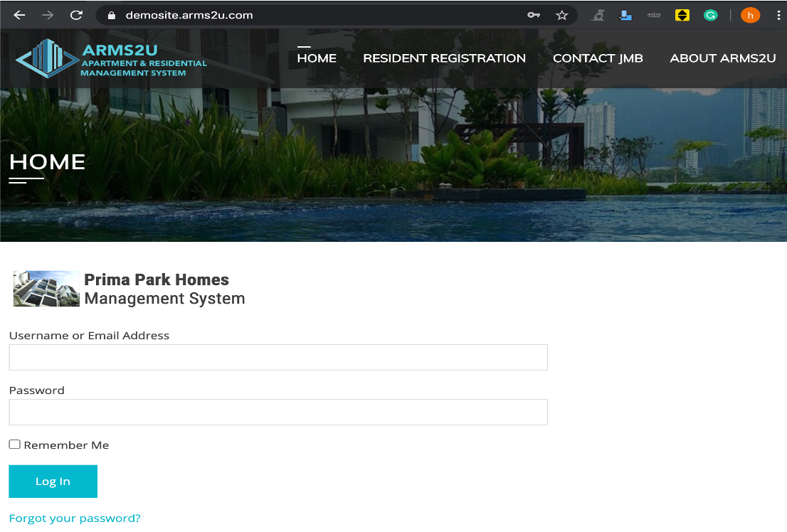Open the green Grammarly extension icon
The image size is (787, 532).
click(x=711, y=16)
